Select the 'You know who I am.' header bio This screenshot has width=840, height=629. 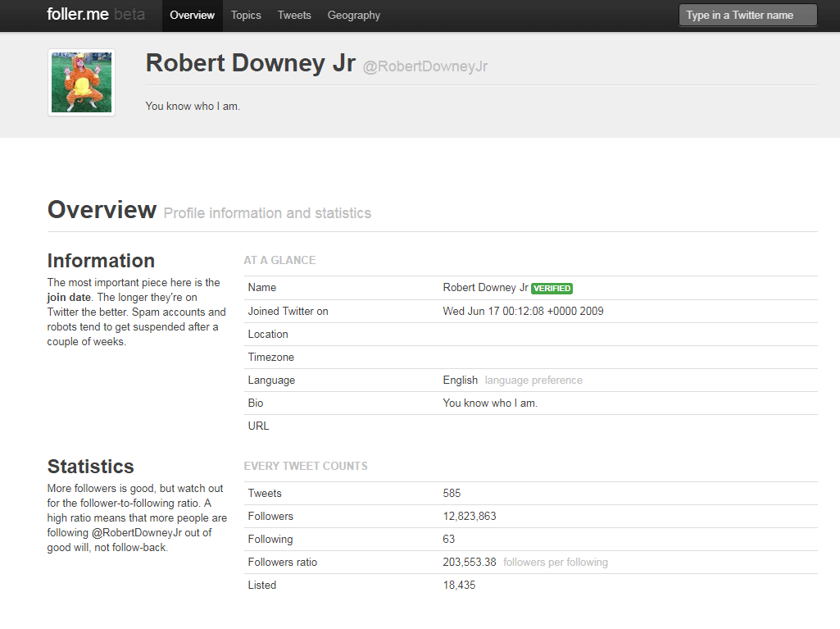pyautogui.click(x=193, y=106)
